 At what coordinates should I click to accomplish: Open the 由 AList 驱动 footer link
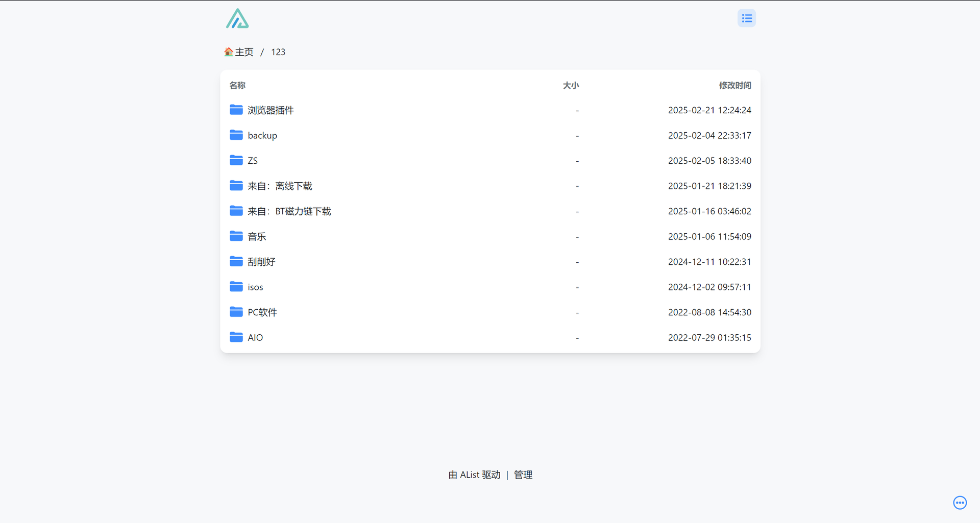(x=475, y=475)
